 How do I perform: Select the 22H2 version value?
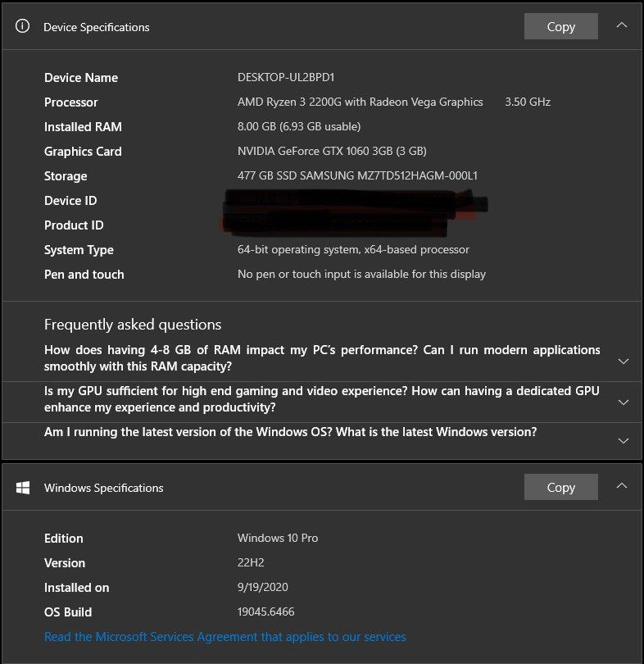pos(251,562)
